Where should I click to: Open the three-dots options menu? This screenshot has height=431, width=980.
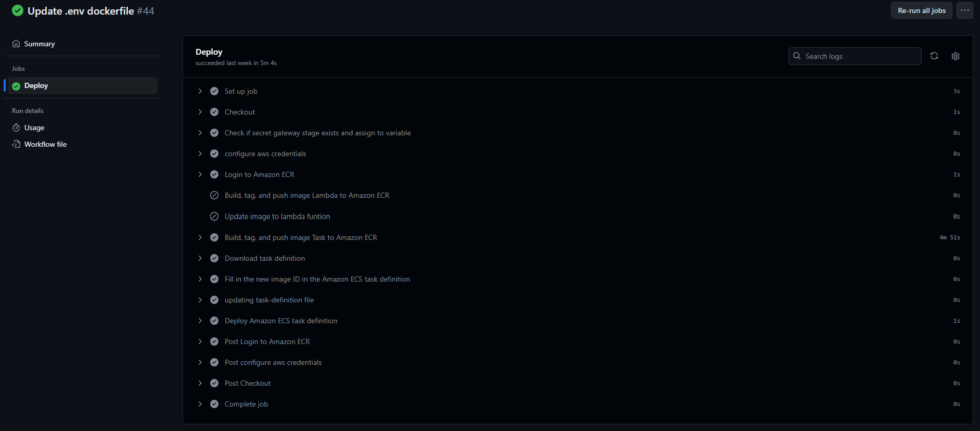tap(964, 10)
